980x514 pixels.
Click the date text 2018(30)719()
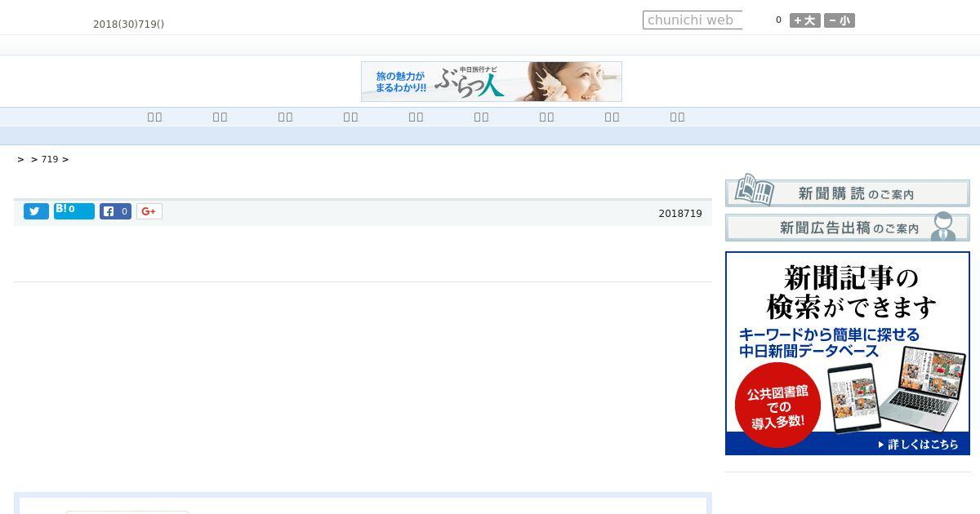click(x=129, y=24)
